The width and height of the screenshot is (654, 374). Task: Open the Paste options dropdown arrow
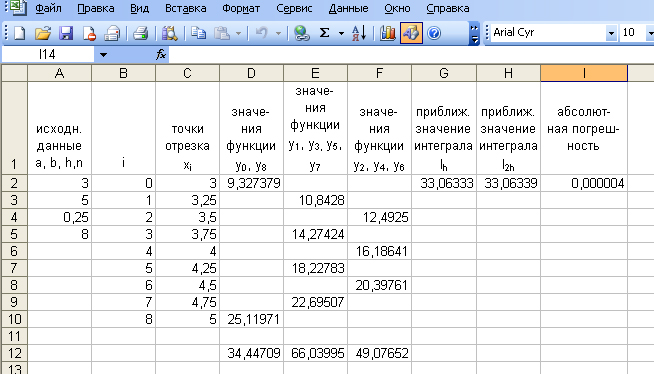tap(238, 33)
